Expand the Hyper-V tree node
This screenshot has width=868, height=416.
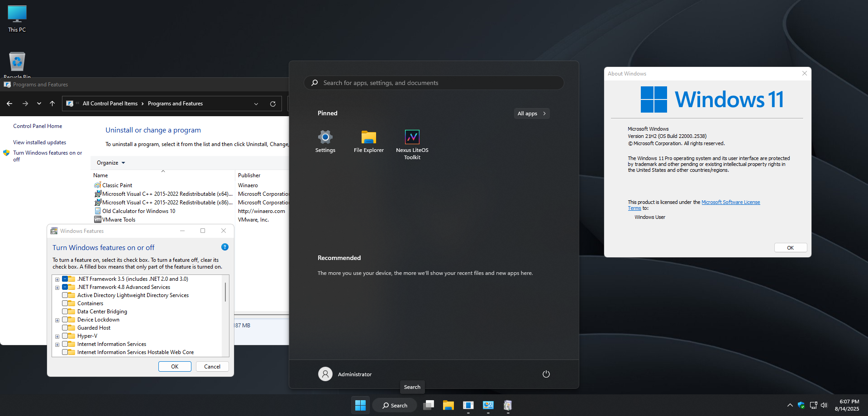click(57, 336)
